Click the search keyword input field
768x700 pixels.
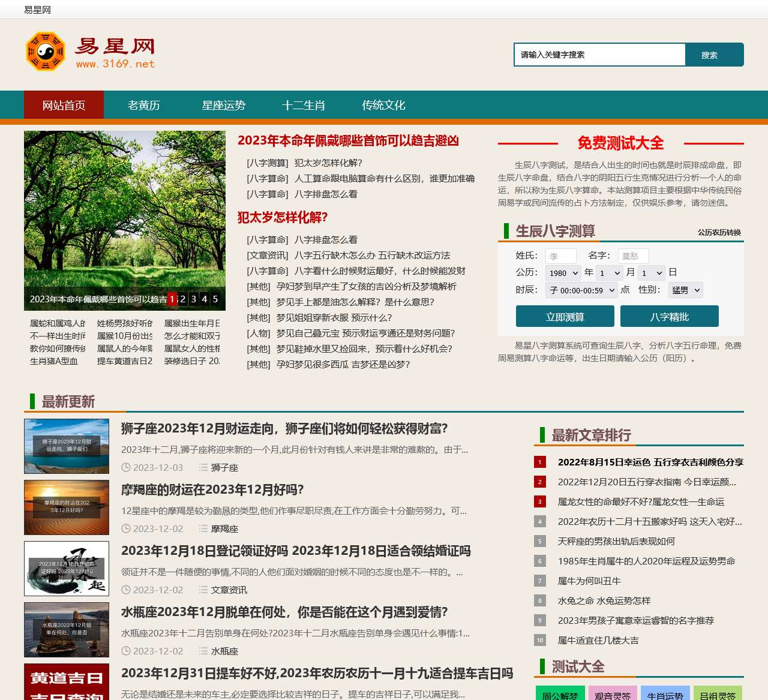coord(599,54)
